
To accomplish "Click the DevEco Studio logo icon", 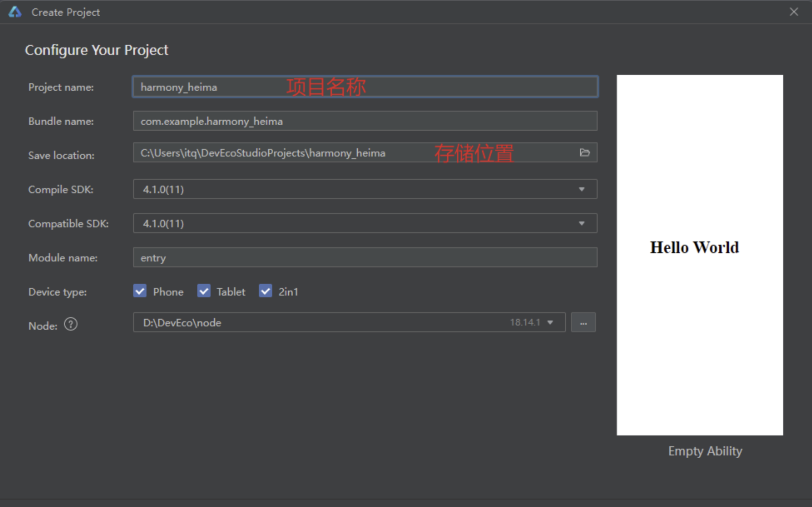I will coord(15,12).
